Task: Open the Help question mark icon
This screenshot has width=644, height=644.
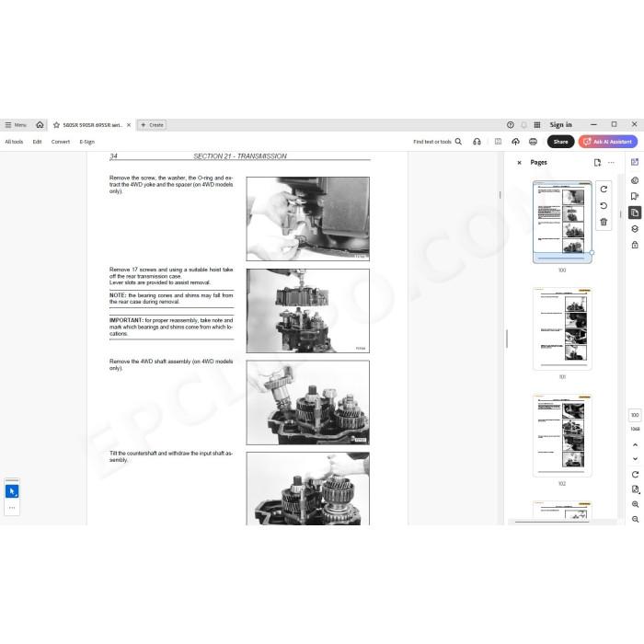Action: (511, 125)
